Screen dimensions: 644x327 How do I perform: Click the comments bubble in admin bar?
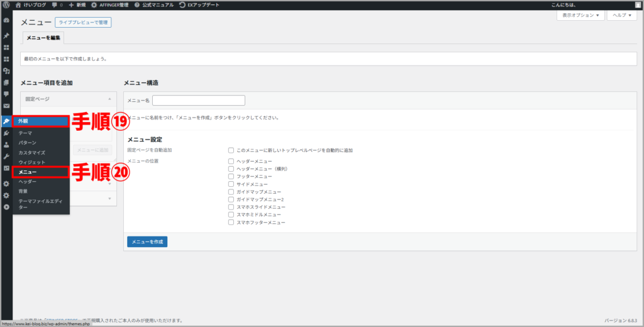point(57,4)
